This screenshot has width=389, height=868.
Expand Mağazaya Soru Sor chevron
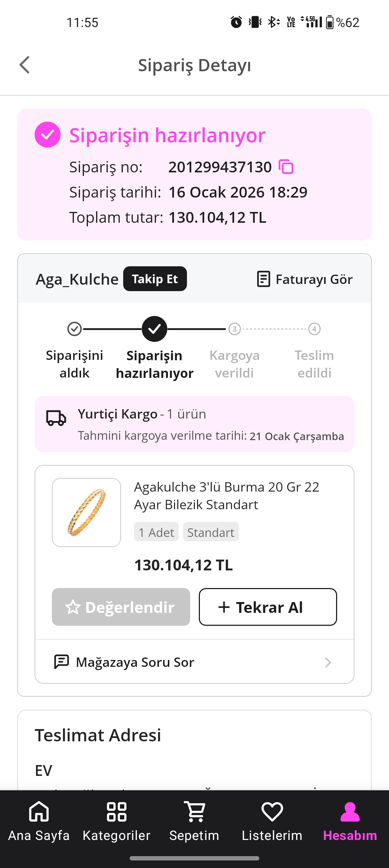point(328,663)
